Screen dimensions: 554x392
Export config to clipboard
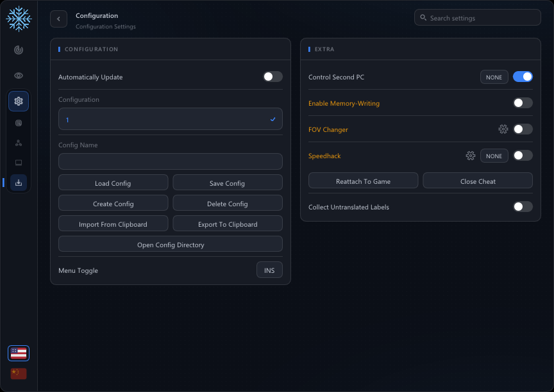pos(228,224)
